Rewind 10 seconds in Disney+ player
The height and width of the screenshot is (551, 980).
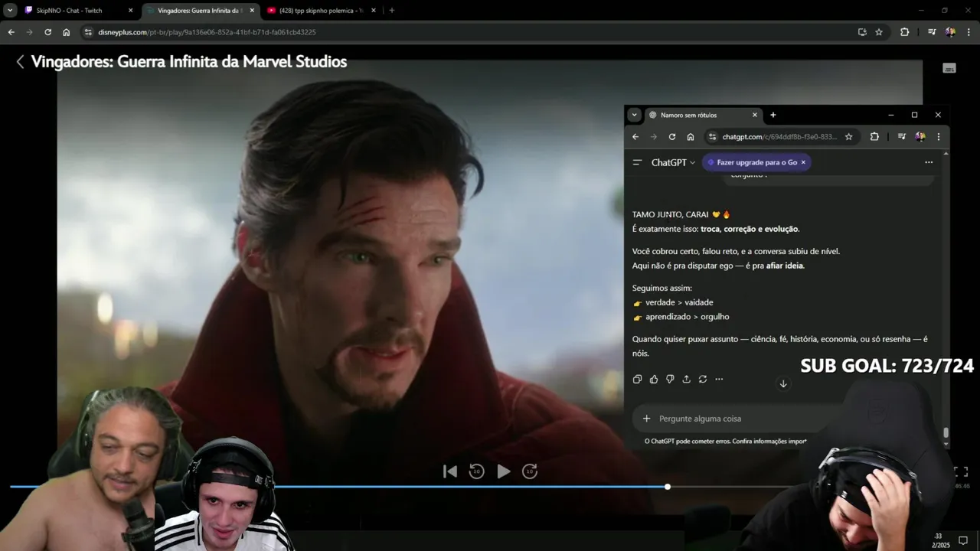coord(476,471)
